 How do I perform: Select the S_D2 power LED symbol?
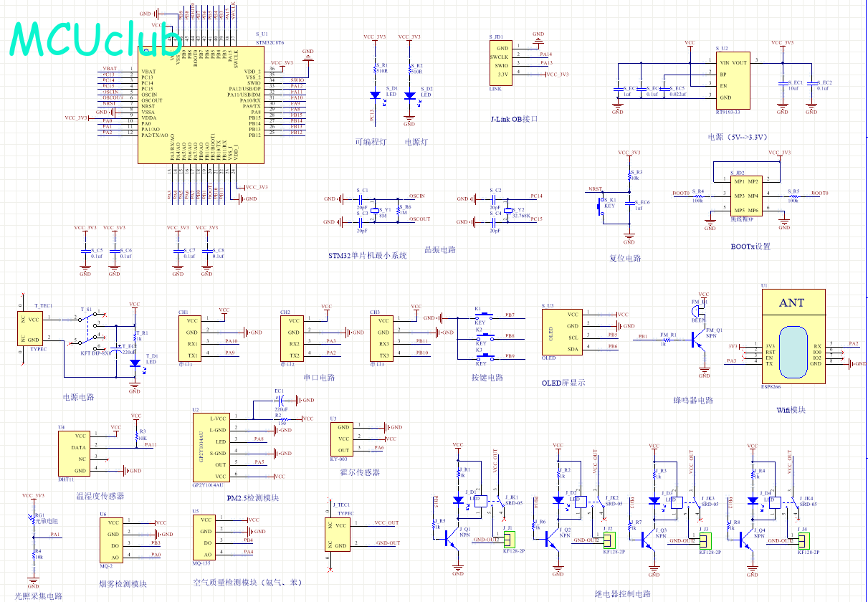click(409, 95)
